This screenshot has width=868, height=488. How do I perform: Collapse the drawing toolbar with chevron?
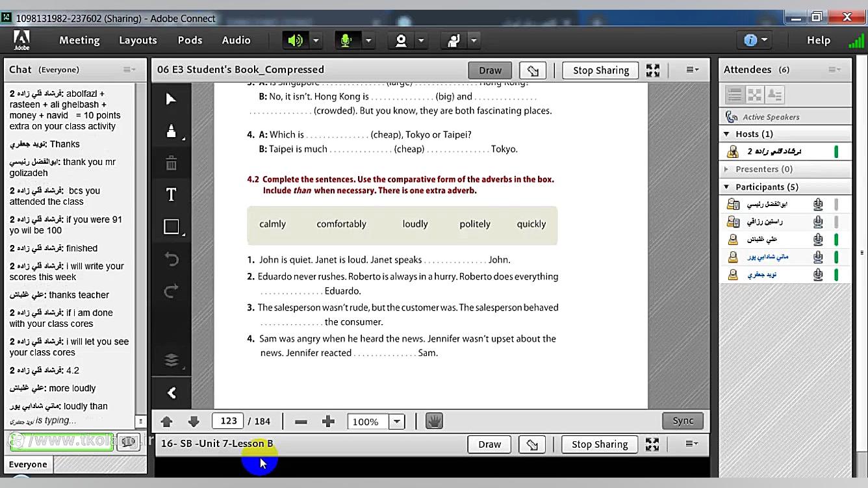pyautogui.click(x=171, y=392)
